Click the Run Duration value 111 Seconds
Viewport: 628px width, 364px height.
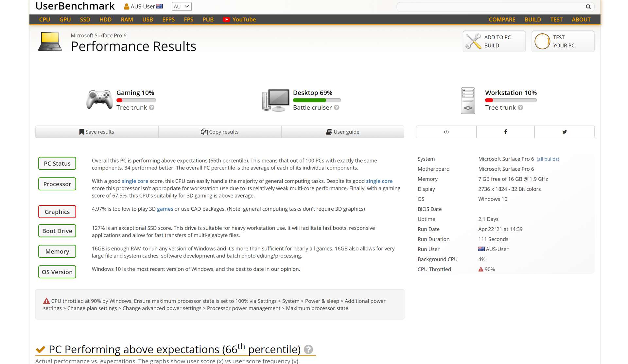coord(493,239)
